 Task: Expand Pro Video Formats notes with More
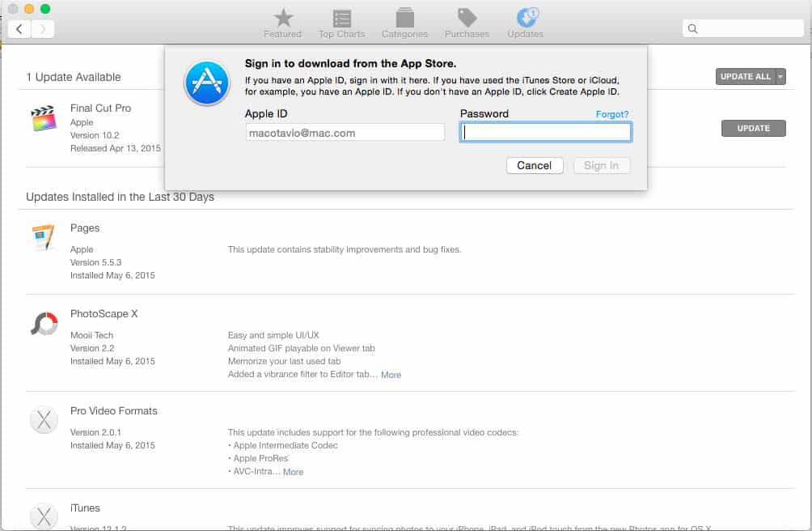[x=293, y=472]
